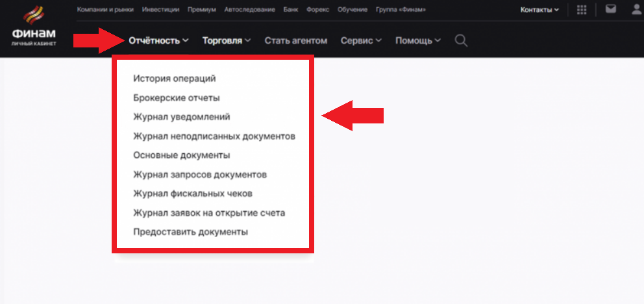Open the search magnifier icon
The width and height of the screenshot is (644, 304).
461,40
